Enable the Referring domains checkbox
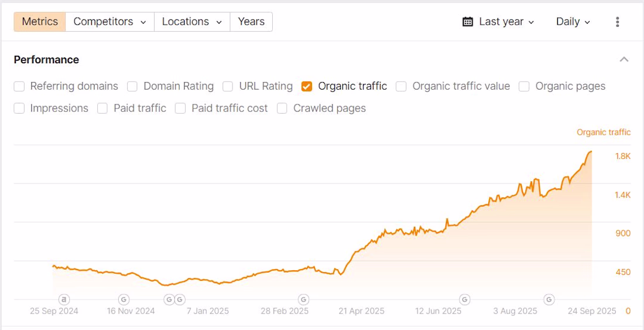This screenshot has height=330, width=644. [x=19, y=86]
